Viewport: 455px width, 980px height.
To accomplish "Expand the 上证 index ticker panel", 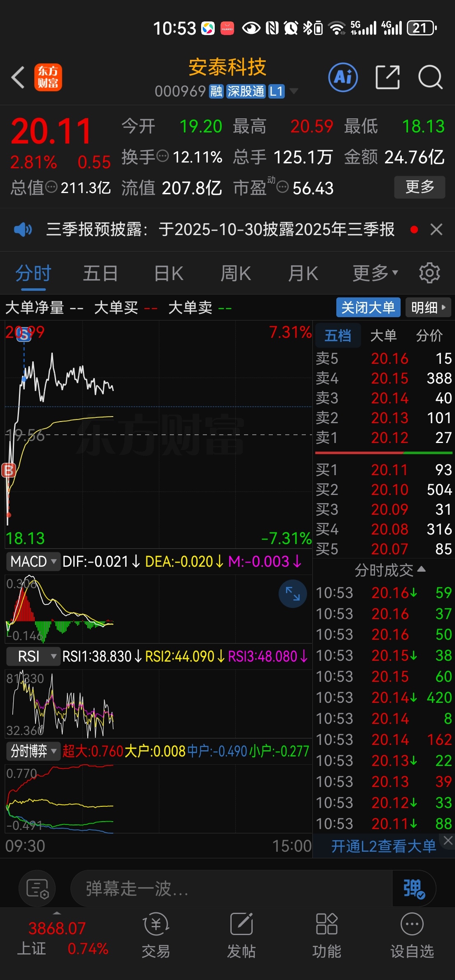I will 57,913.
